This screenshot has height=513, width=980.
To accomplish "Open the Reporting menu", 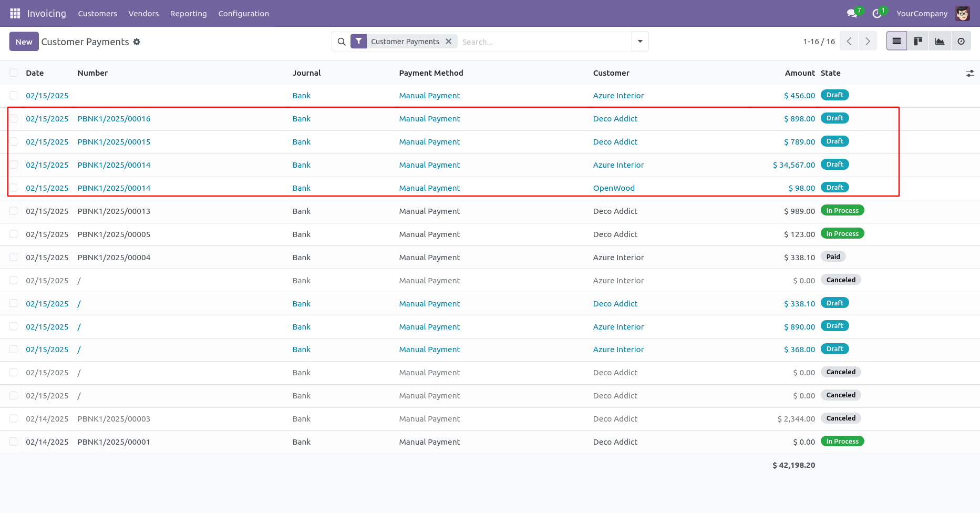I will (189, 14).
